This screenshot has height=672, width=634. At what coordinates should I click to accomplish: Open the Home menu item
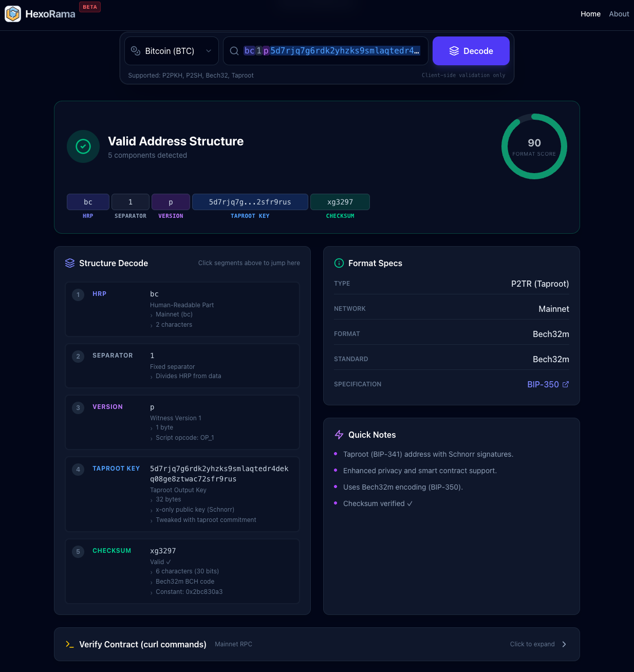click(590, 14)
